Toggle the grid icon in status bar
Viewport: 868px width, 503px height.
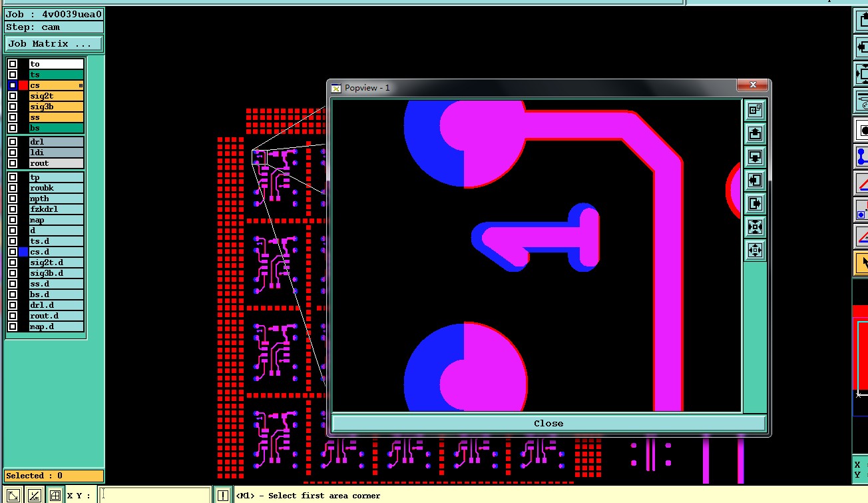tap(55, 495)
